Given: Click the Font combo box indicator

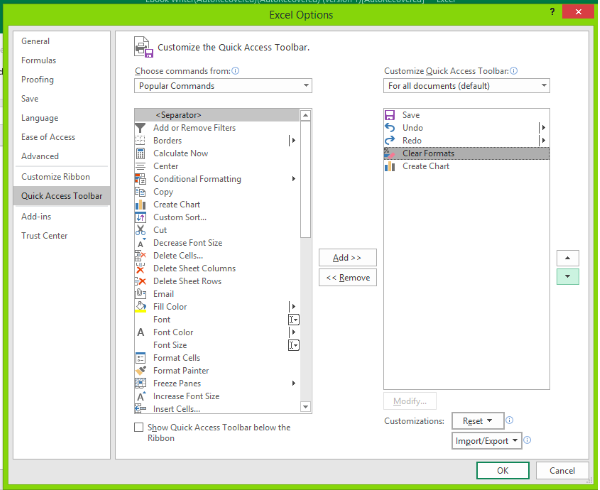Looking at the screenshot, I should tap(293, 319).
